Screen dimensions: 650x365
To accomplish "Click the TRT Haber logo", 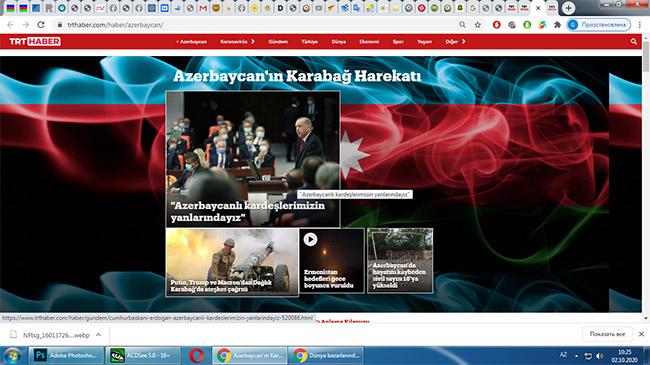I will [35, 41].
